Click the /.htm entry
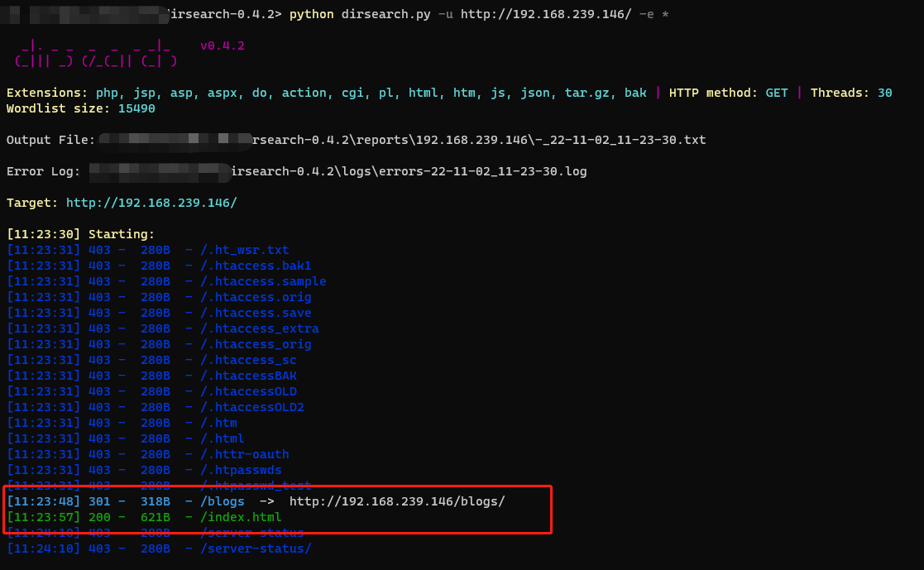 pyautogui.click(x=218, y=424)
